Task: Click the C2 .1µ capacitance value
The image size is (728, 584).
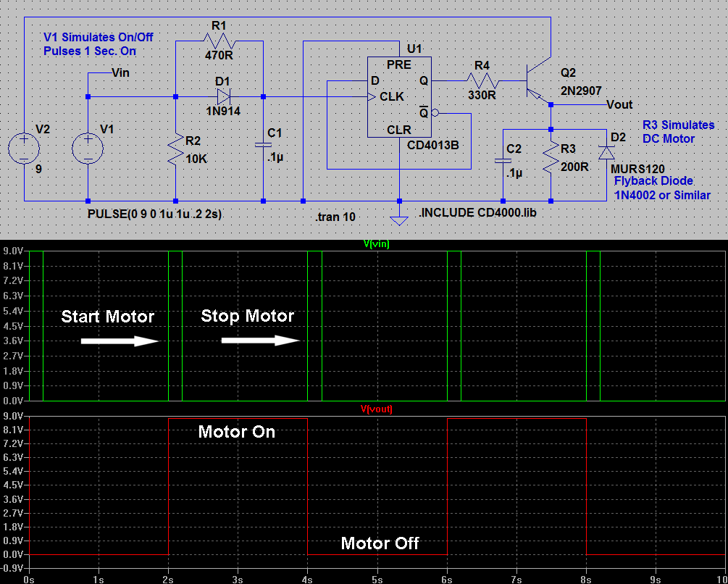Action: (x=514, y=173)
